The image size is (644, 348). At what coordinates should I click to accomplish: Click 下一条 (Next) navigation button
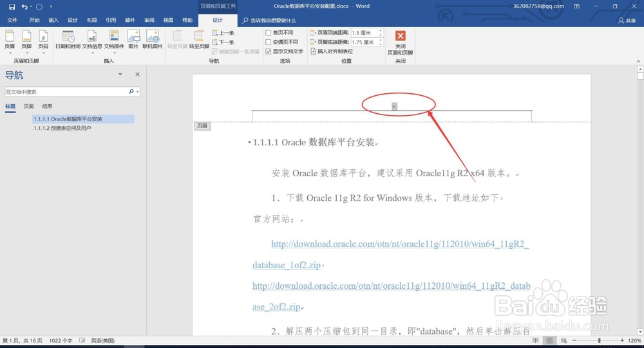223,42
